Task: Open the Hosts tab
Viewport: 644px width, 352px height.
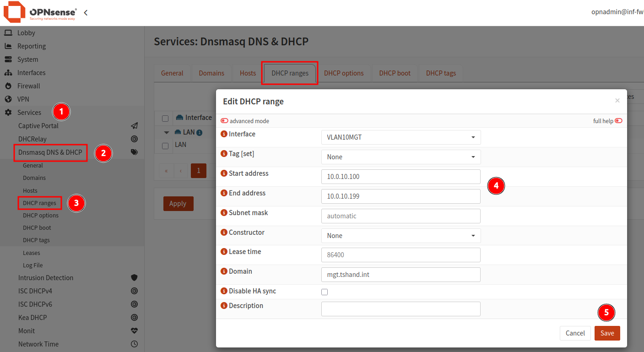Action: click(248, 73)
